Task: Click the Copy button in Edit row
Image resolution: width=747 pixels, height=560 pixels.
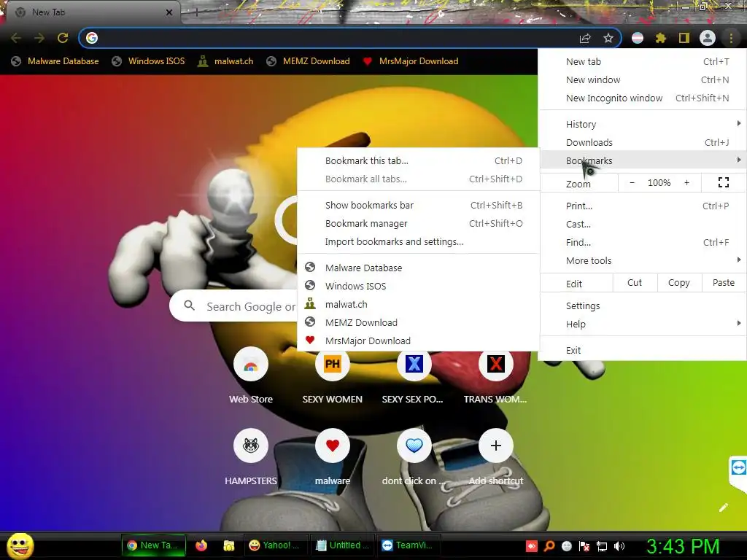Action: pos(679,283)
